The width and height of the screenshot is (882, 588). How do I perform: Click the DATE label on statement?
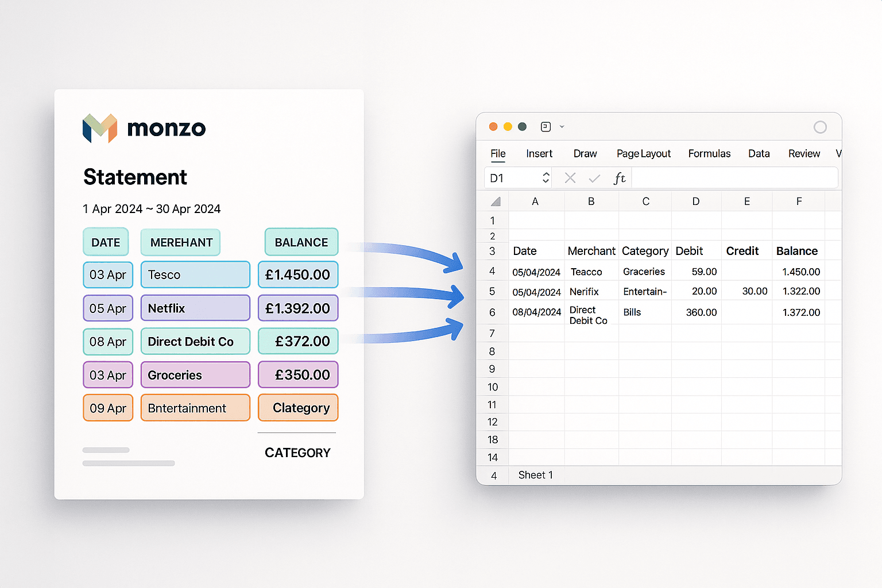coord(106,242)
